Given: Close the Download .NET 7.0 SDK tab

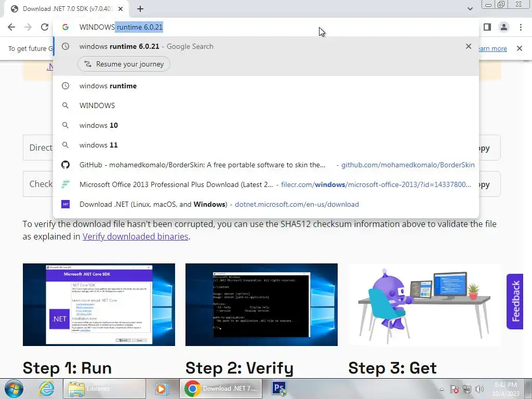Looking at the screenshot, I should tap(121, 9).
